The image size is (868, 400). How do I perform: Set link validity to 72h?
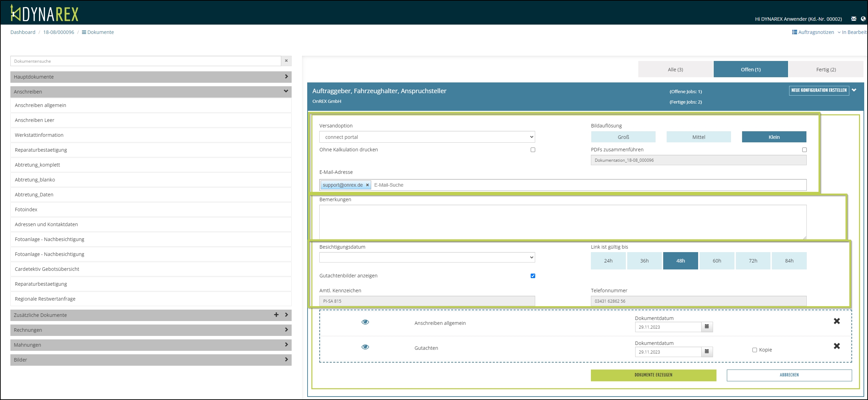753,261
